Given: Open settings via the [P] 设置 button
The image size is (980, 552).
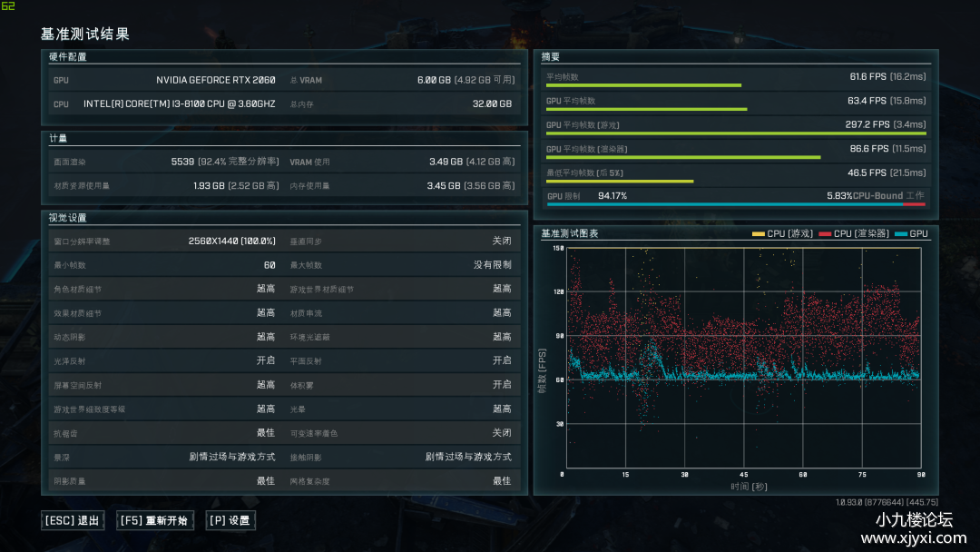Looking at the screenshot, I should [230, 520].
